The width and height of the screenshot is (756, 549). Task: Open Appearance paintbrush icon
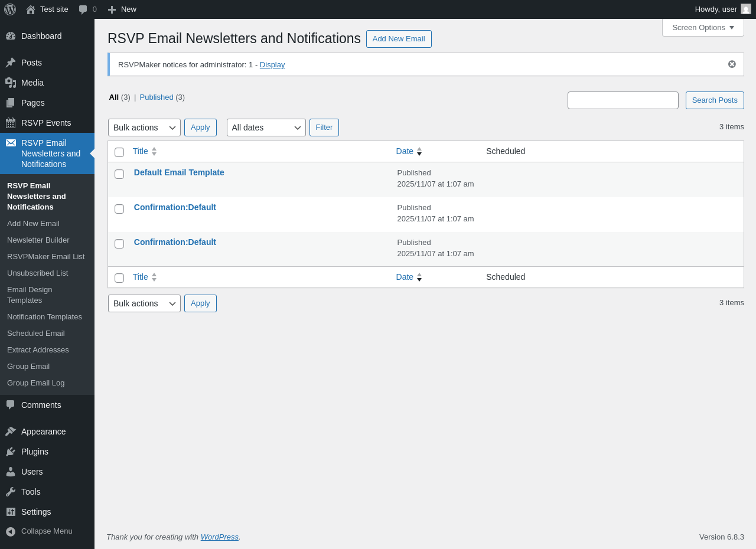(x=11, y=432)
